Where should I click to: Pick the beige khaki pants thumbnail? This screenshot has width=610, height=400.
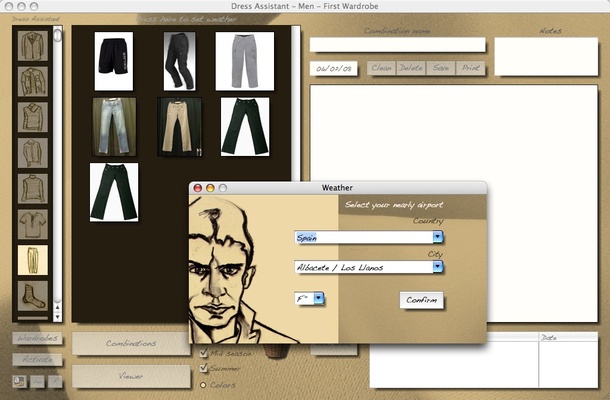pyautogui.click(x=179, y=127)
